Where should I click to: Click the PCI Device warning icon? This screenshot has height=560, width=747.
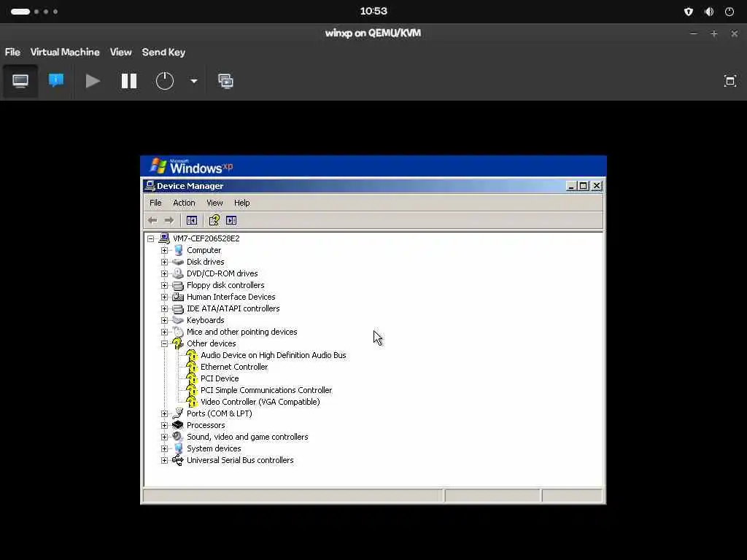click(192, 378)
